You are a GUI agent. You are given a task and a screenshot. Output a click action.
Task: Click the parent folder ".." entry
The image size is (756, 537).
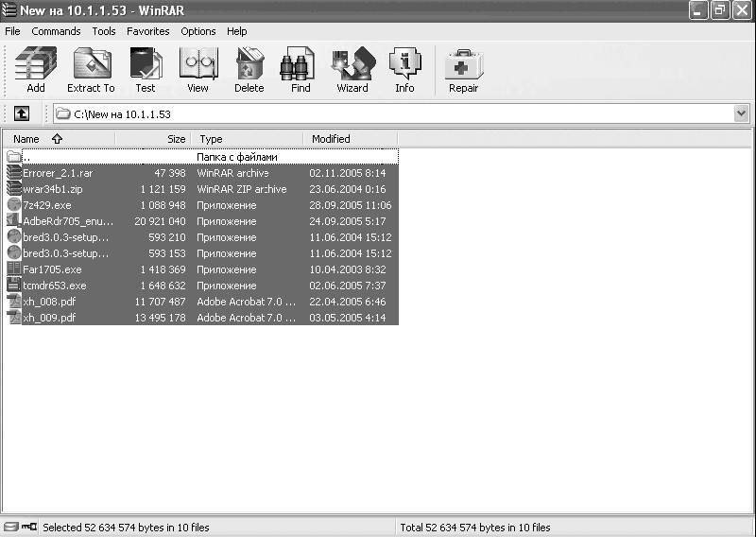(x=26, y=157)
